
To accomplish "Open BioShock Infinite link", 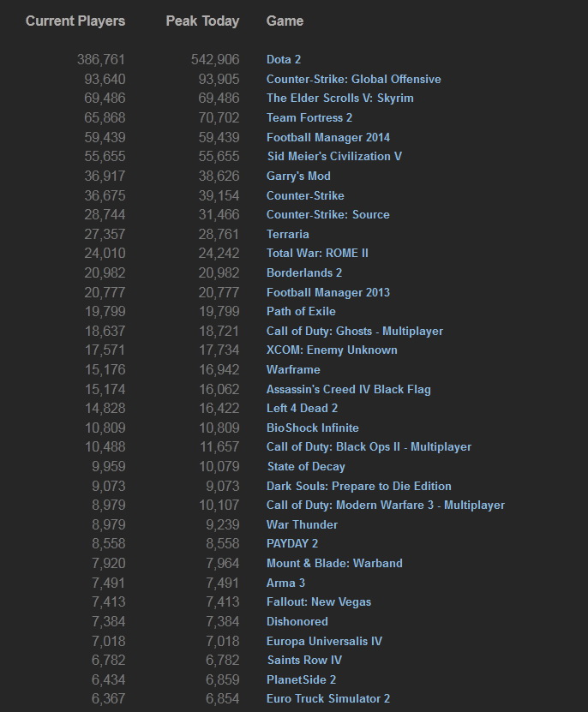I will tap(312, 428).
